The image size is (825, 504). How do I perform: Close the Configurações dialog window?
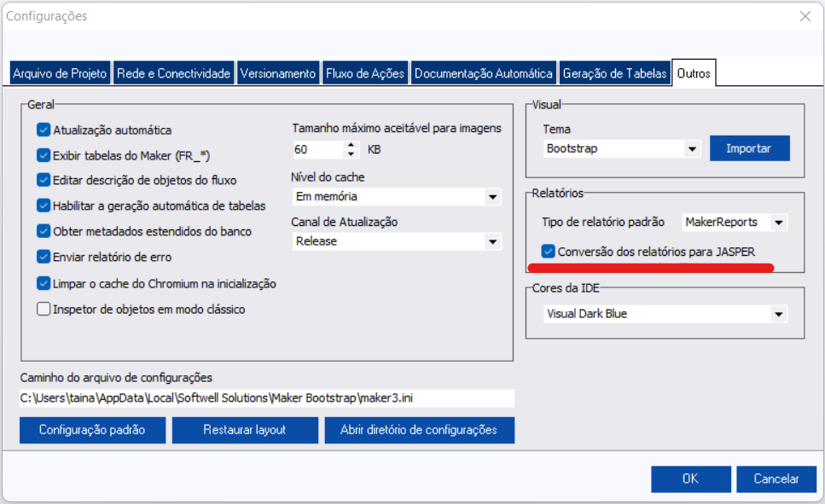tap(804, 16)
